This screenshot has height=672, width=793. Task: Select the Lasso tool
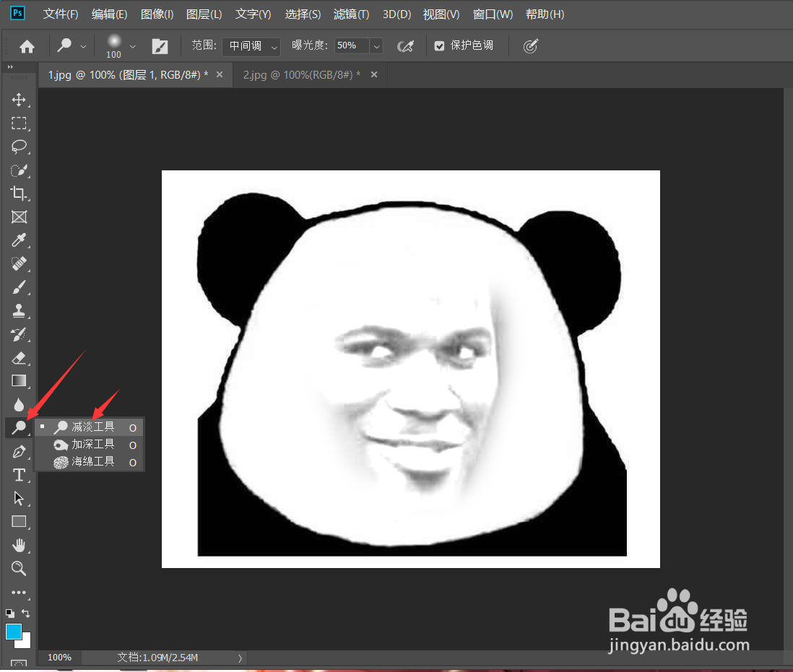coord(19,147)
